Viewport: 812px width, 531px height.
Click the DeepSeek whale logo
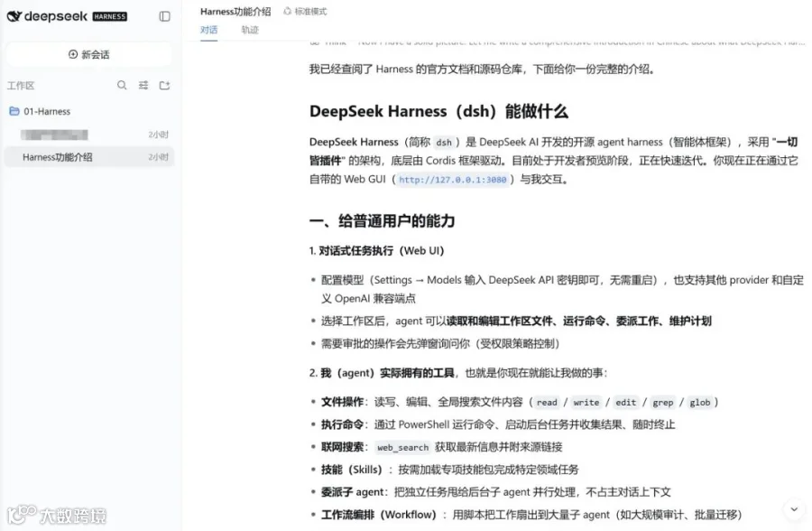click(x=14, y=16)
